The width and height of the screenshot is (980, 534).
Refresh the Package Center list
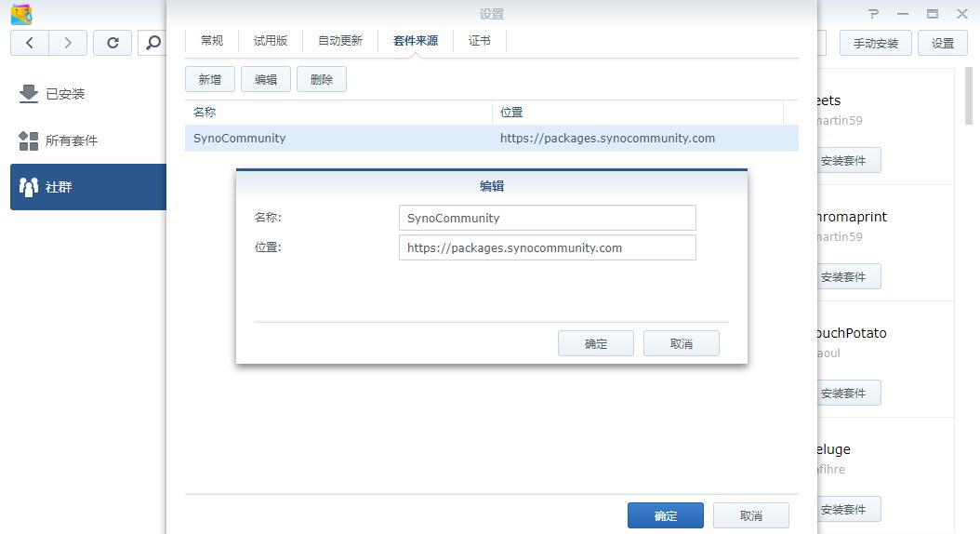(x=113, y=43)
